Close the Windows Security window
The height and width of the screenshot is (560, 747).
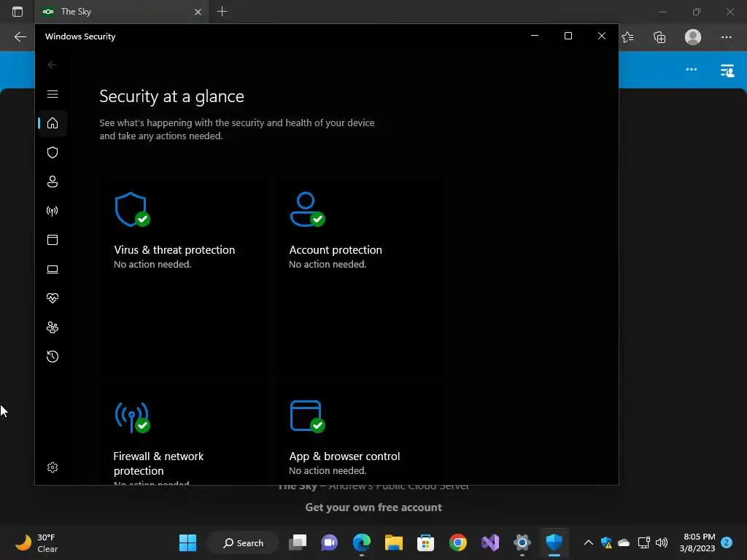[602, 36]
